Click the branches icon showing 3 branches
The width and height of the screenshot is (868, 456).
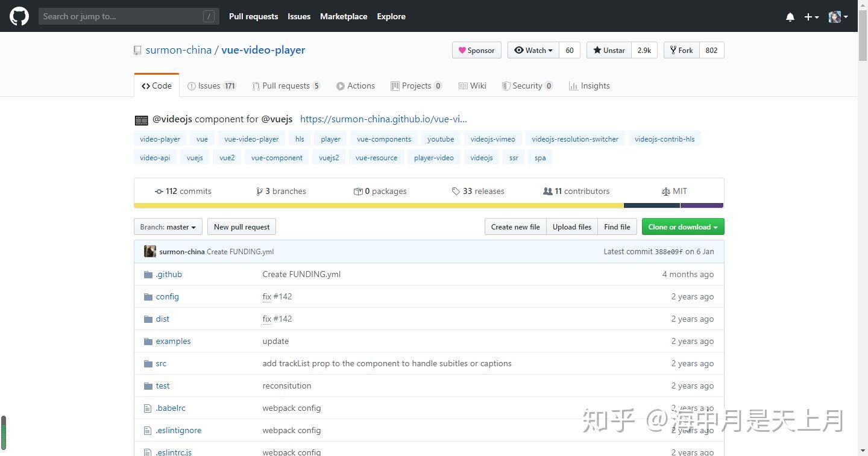260,191
